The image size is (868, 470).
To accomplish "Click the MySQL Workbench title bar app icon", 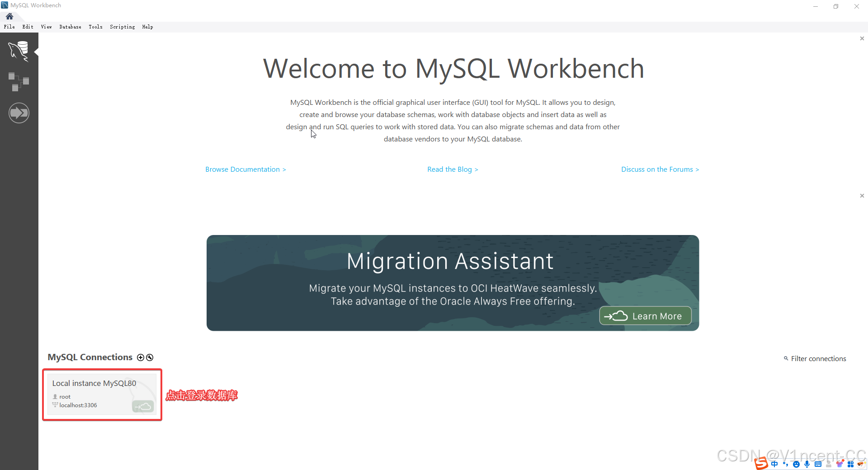I will (5, 5).
